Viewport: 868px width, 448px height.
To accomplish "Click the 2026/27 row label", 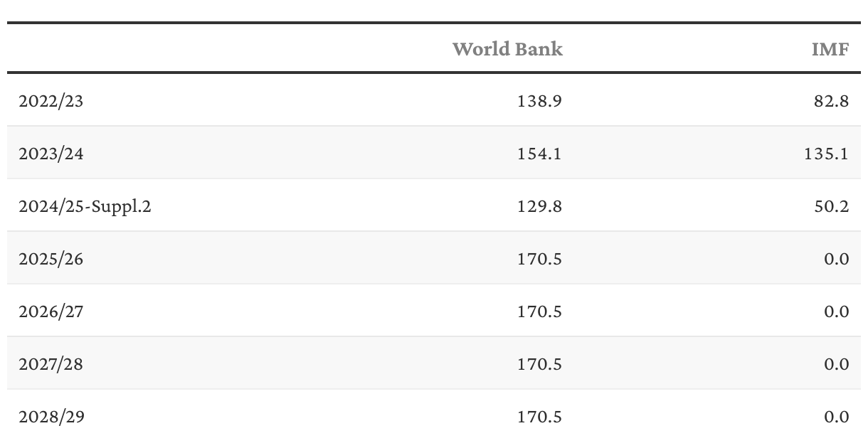I will (51, 311).
